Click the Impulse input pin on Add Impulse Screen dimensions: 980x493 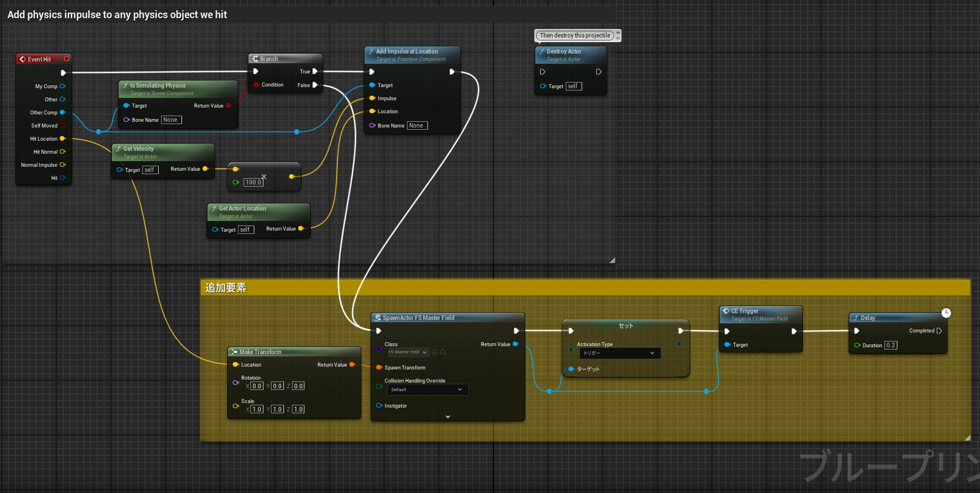pyautogui.click(x=372, y=98)
